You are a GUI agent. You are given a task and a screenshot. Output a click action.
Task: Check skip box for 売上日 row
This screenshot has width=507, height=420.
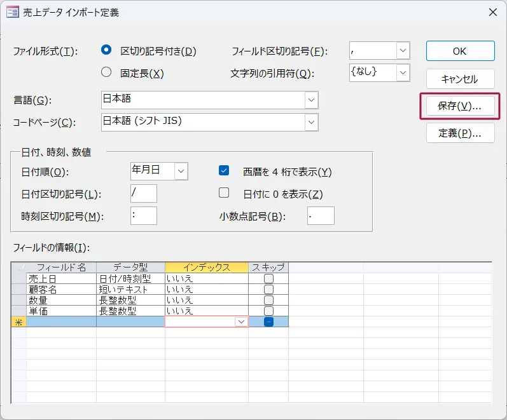pos(268,278)
